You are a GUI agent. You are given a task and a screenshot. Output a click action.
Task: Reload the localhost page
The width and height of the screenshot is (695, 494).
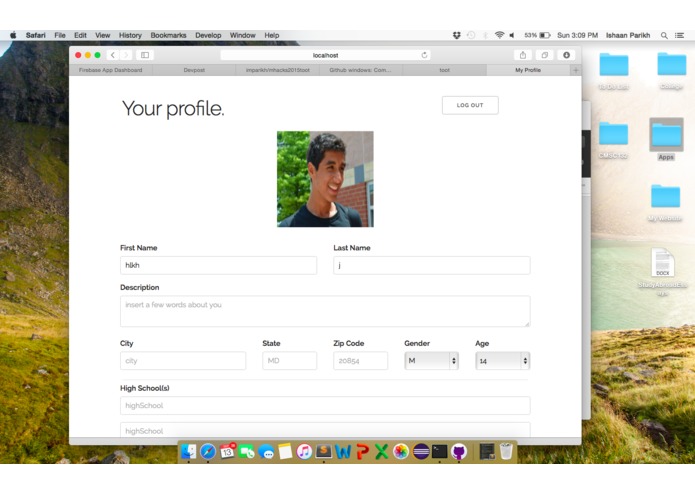pyautogui.click(x=424, y=55)
